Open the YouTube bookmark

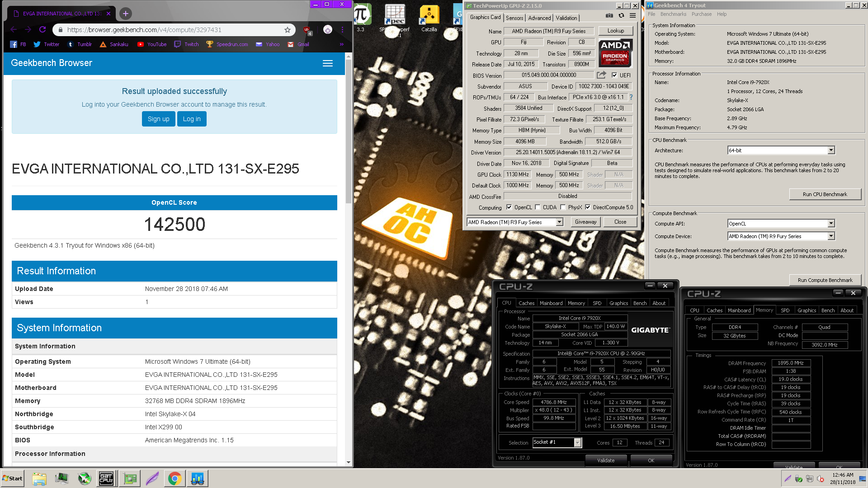(152, 44)
